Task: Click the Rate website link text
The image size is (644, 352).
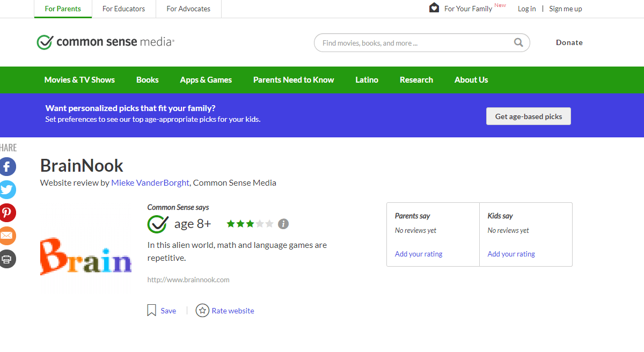Action: (233, 311)
